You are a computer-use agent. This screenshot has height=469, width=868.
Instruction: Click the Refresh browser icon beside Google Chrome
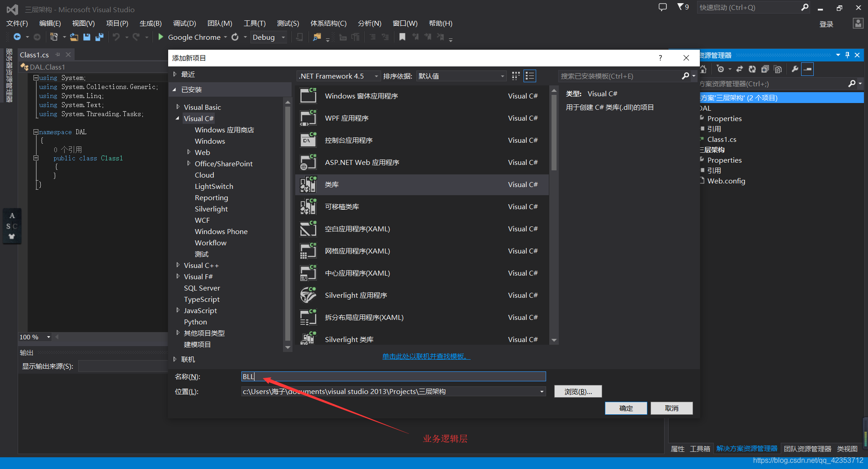[x=235, y=37]
